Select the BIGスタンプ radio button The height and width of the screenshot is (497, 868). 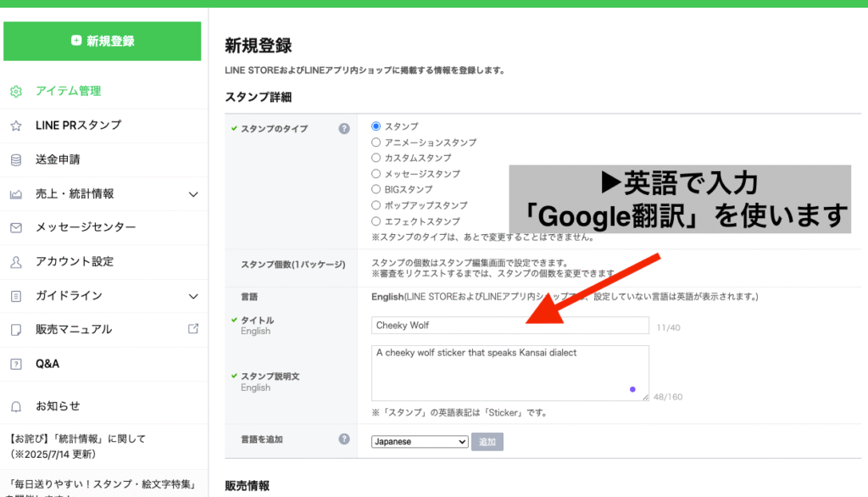click(376, 189)
